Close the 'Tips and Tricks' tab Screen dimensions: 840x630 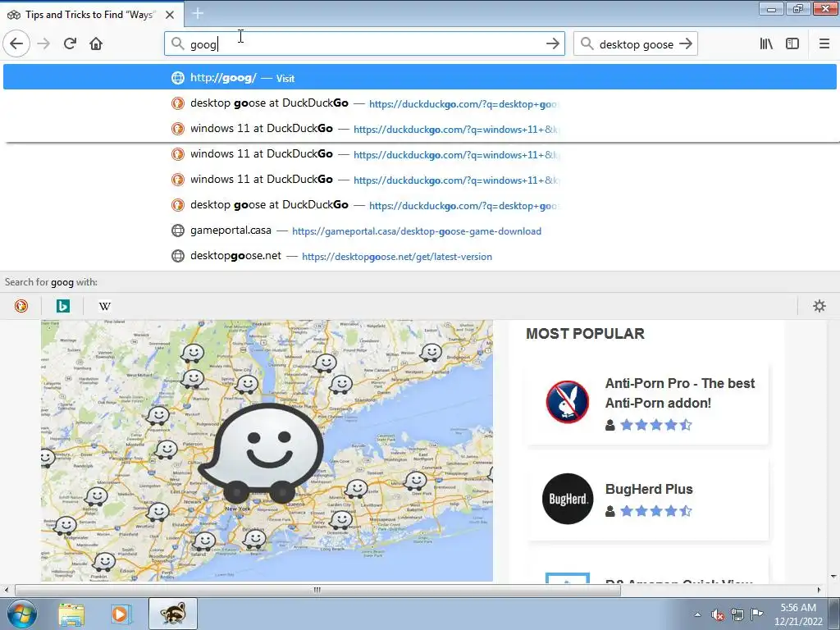pyautogui.click(x=170, y=15)
